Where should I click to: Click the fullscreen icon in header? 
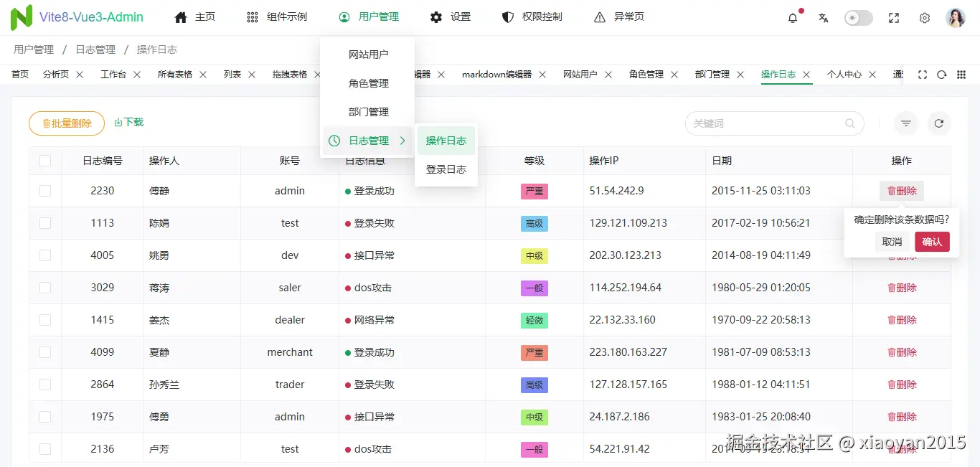click(894, 18)
